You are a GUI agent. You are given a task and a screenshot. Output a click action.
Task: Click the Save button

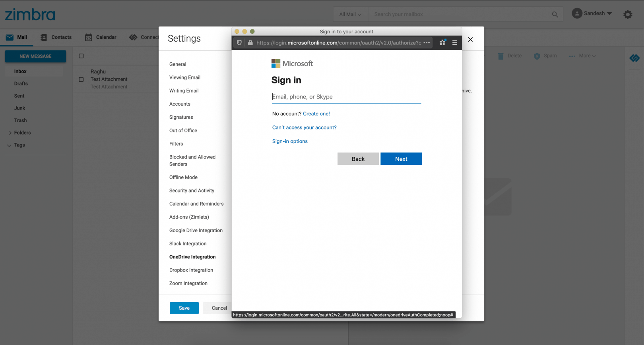(184, 308)
